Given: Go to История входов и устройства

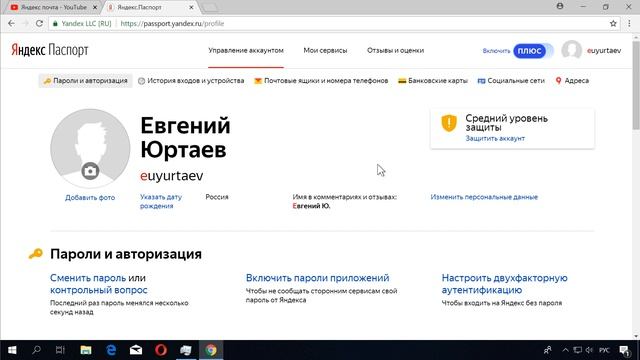Looking at the screenshot, I should pos(191,81).
